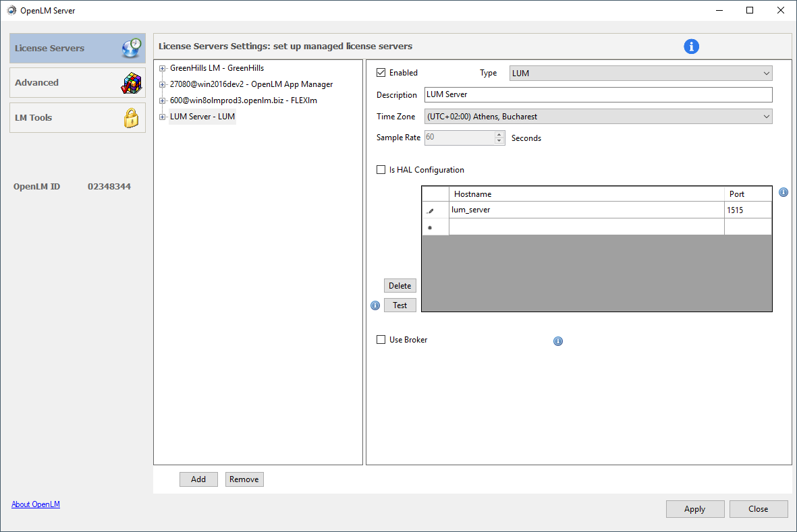Image resolution: width=797 pixels, height=532 pixels.
Task: Uncheck the Enabled checkbox
Action: click(x=381, y=73)
